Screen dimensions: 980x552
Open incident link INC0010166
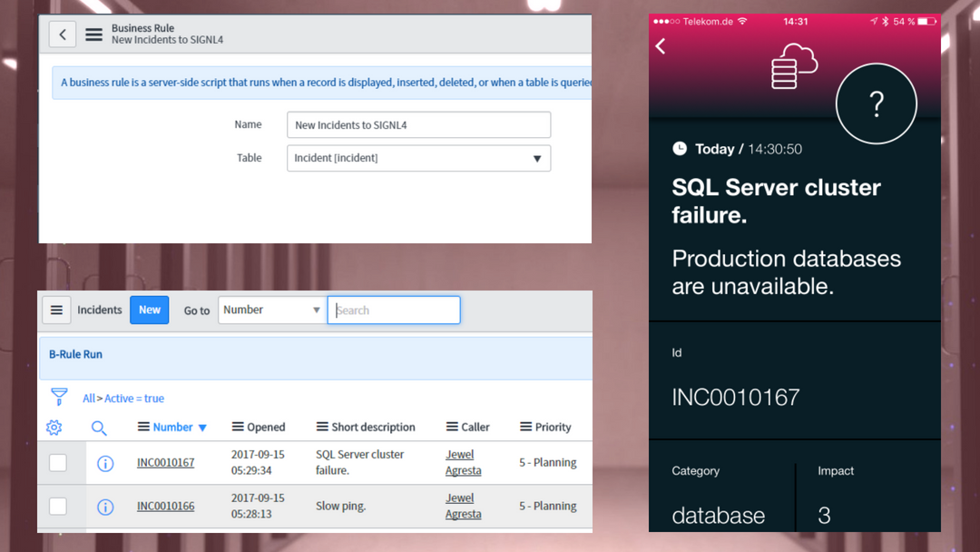(166, 507)
